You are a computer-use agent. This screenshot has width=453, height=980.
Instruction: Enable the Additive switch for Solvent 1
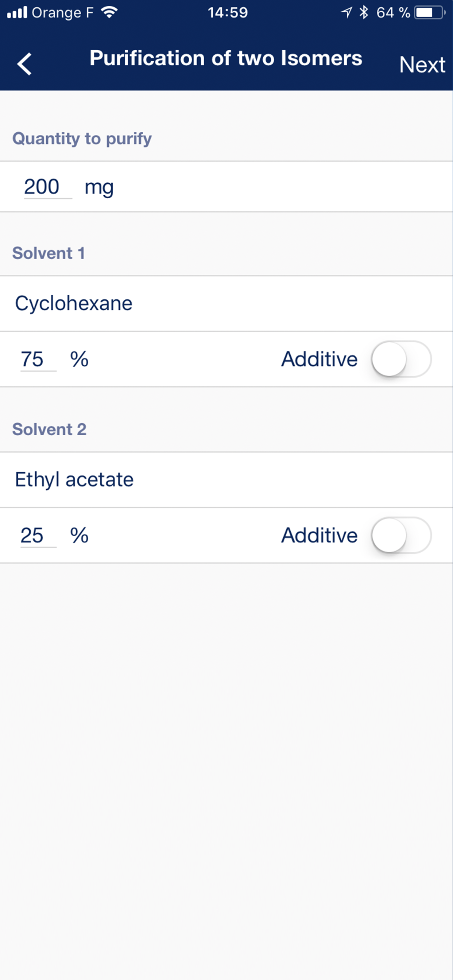(401, 359)
